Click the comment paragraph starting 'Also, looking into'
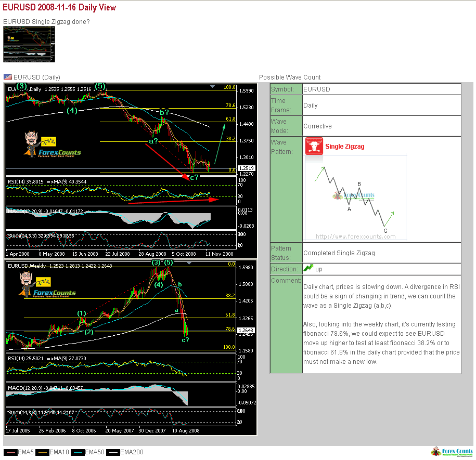476x460 pixels. pyautogui.click(x=382, y=343)
